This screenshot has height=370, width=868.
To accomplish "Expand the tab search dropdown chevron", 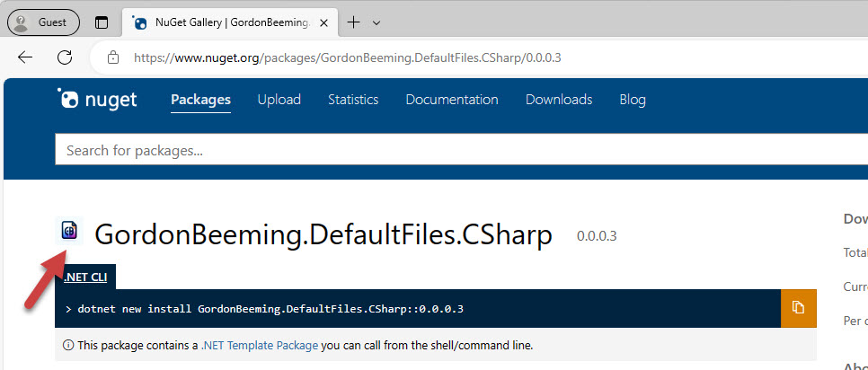I will click(376, 22).
